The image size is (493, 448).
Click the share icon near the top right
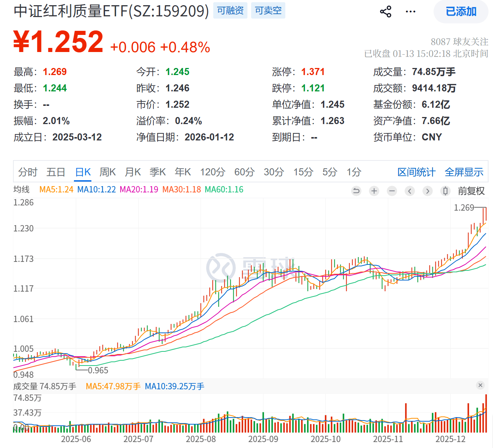click(x=386, y=11)
